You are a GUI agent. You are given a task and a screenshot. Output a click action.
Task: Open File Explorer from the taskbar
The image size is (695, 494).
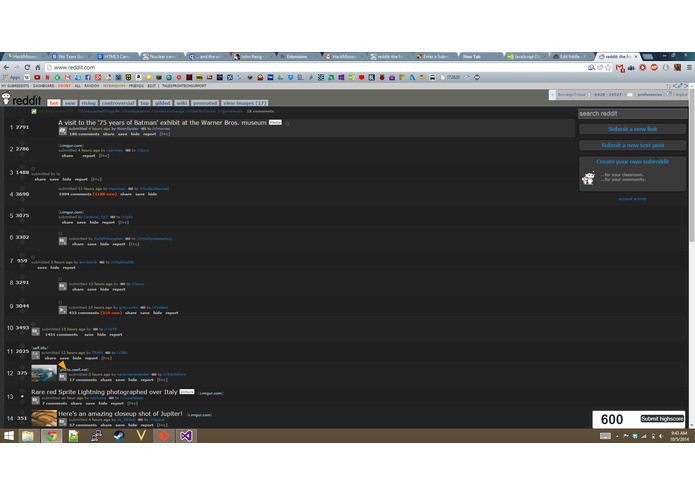27,436
